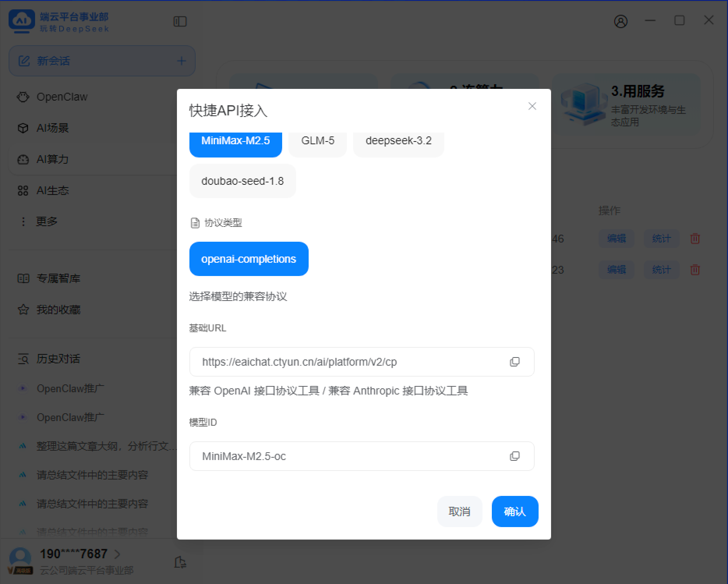Minimize the application window

650,20
